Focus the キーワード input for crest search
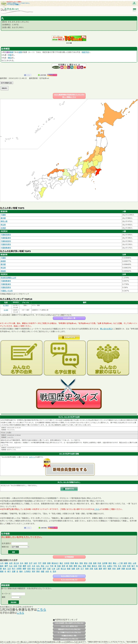 pyautogui.click(x=18, y=594)
